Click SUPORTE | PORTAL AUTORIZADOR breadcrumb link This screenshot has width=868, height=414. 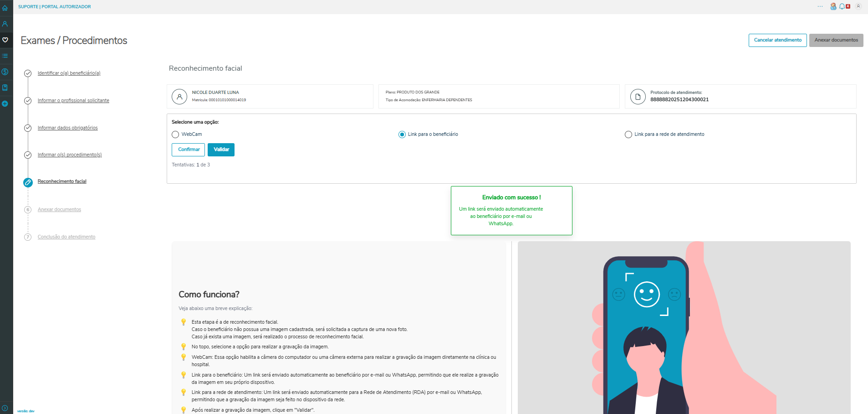click(x=54, y=7)
